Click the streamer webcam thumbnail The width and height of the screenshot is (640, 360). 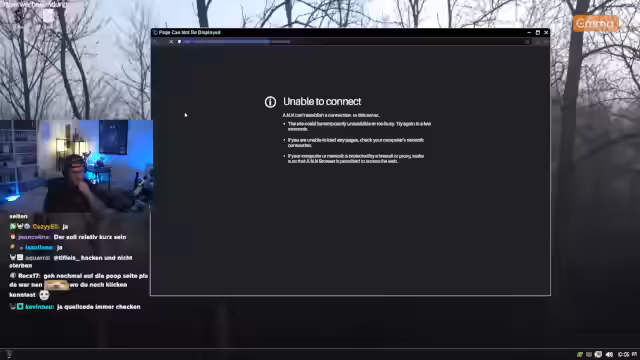(x=76, y=166)
